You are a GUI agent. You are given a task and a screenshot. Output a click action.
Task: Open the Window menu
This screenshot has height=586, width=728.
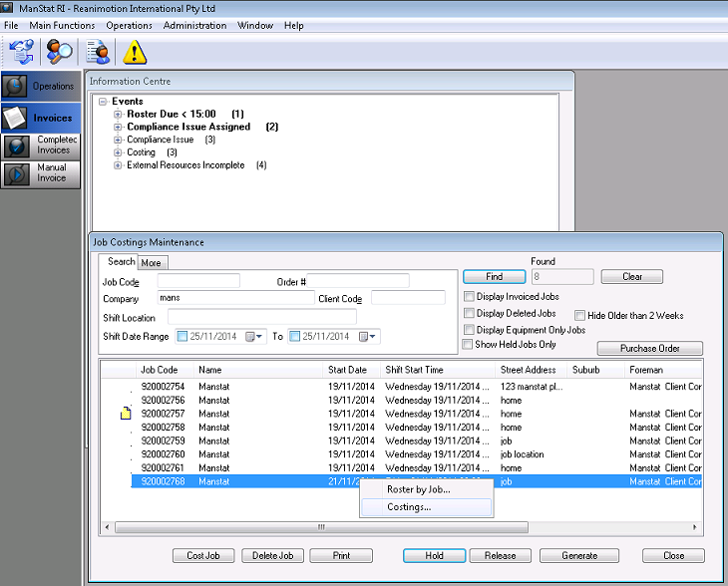click(x=255, y=26)
